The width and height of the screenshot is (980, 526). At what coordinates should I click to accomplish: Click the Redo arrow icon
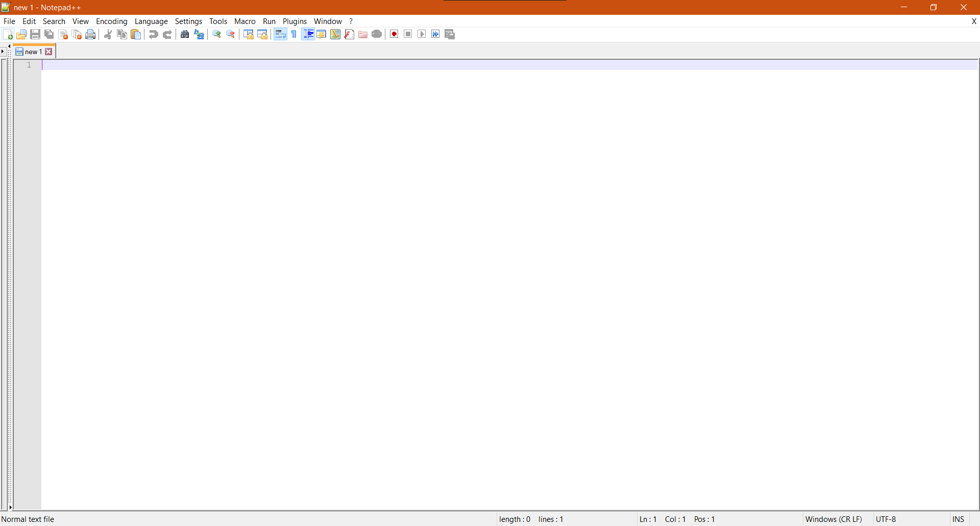tap(167, 34)
